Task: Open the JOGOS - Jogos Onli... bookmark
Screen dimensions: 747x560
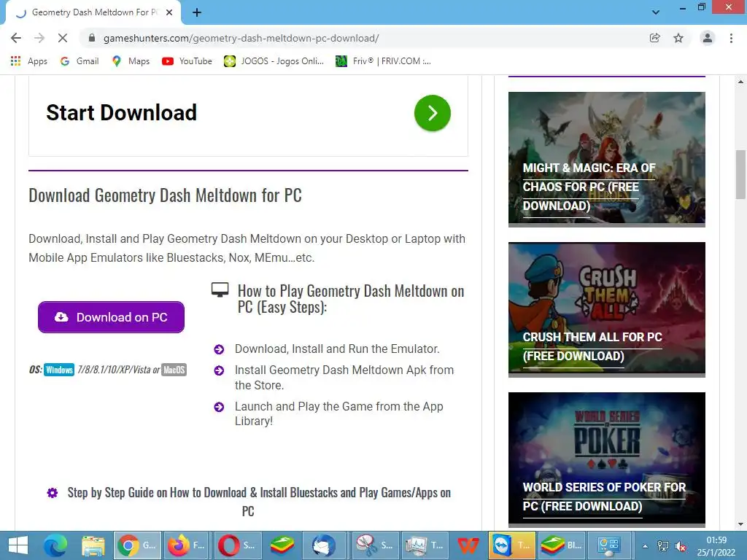Action: pyautogui.click(x=274, y=61)
